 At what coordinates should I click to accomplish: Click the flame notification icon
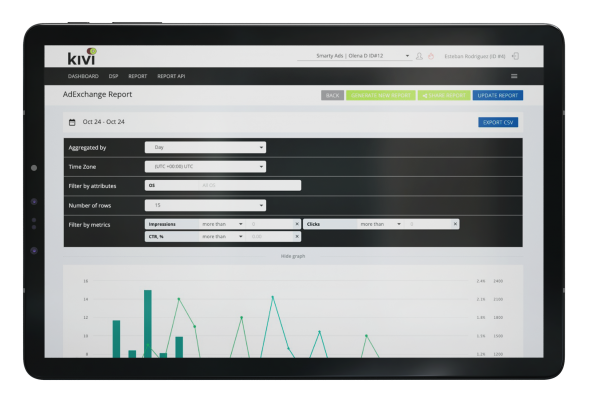tap(431, 56)
